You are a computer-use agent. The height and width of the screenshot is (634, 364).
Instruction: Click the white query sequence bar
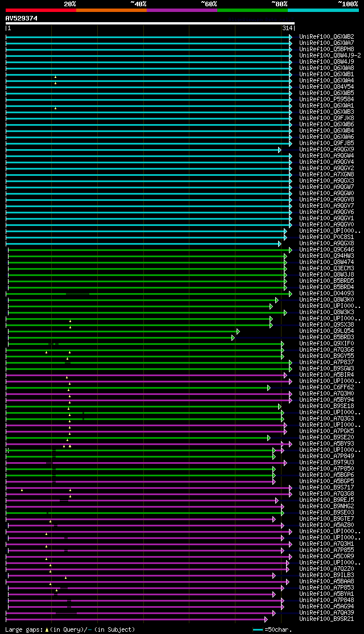150,23
